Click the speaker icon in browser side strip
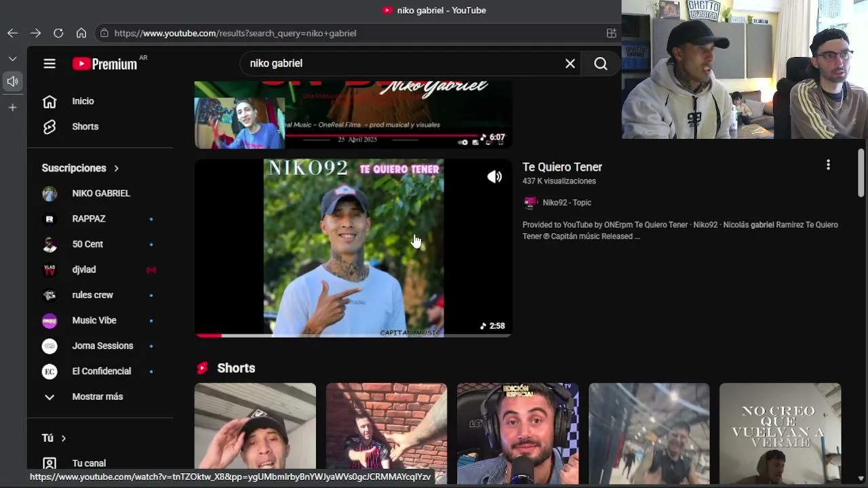868x488 pixels. (12, 81)
